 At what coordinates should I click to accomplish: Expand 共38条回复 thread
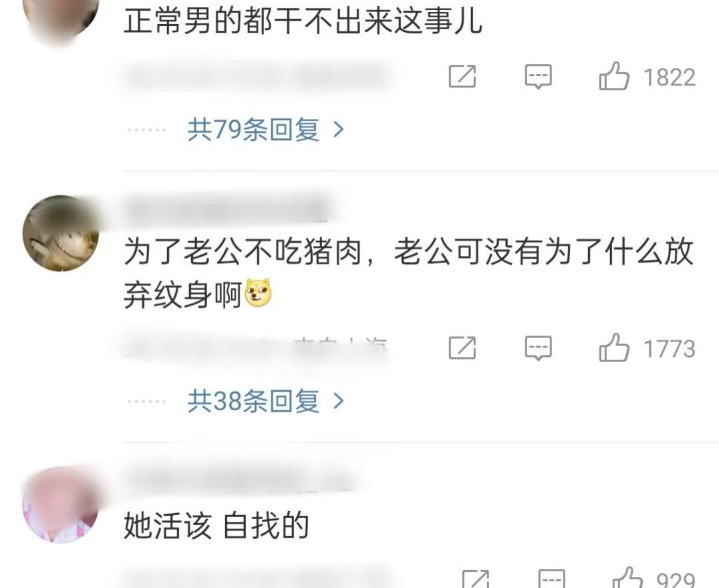pos(265,402)
